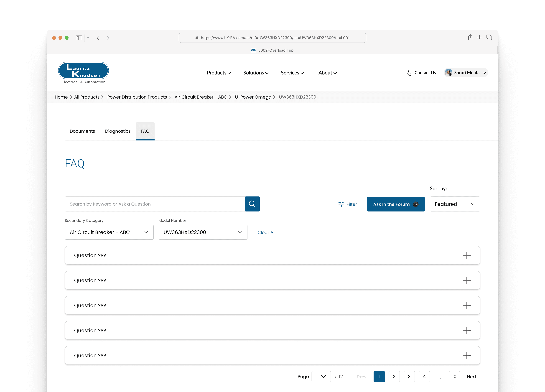Click the Filter sliders icon
The image size is (545, 392).
(x=341, y=204)
